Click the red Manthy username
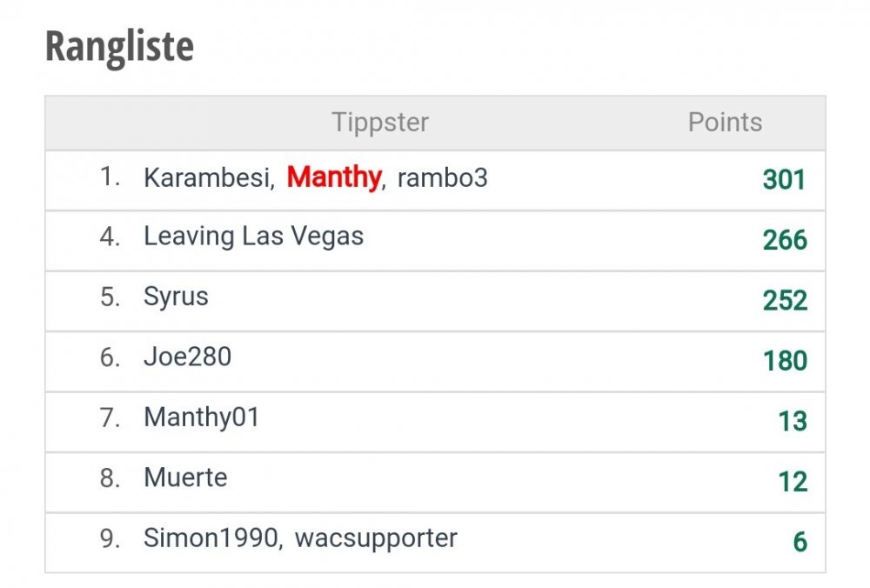870x588 pixels. pyautogui.click(x=334, y=178)
